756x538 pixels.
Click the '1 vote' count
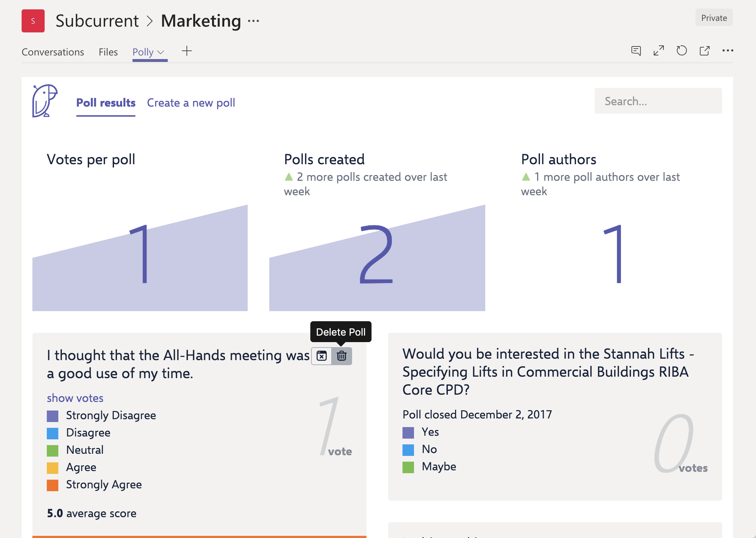(x=336, y=427)
